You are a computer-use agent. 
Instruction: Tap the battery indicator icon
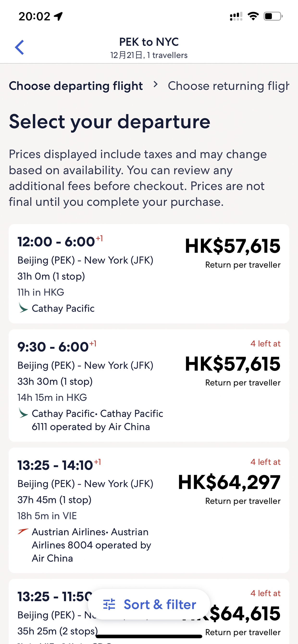pyautogui.click(x=273, y=16)
